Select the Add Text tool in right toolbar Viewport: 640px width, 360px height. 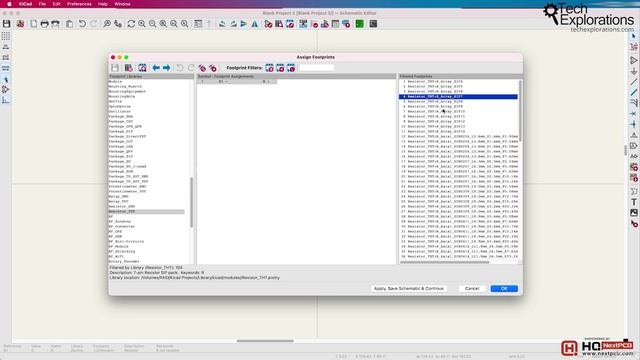point(633,202)
